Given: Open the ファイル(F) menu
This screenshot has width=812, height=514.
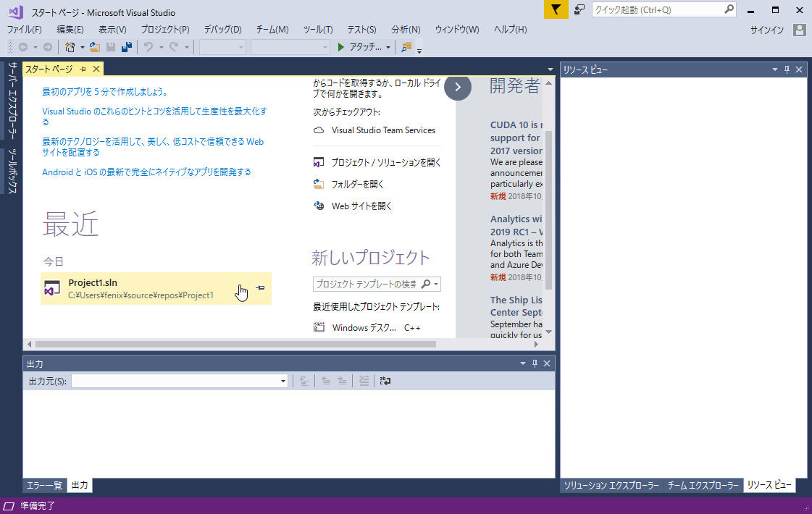Looking at the screenshot, I should pyautogui.click(x=25, y=30).
